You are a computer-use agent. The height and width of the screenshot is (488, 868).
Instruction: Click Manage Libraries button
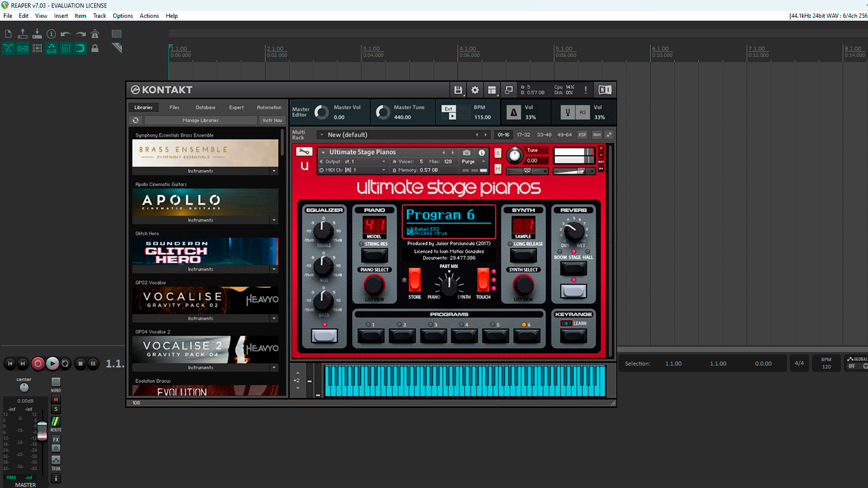[x=200, y=120]
